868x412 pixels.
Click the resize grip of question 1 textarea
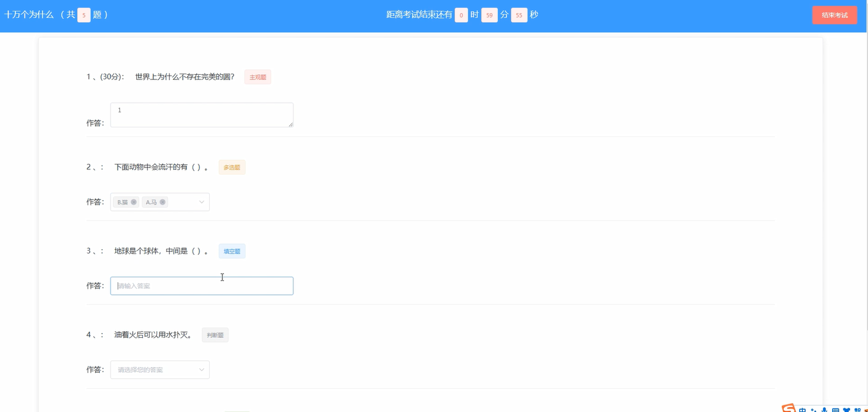tap(290, 124)
